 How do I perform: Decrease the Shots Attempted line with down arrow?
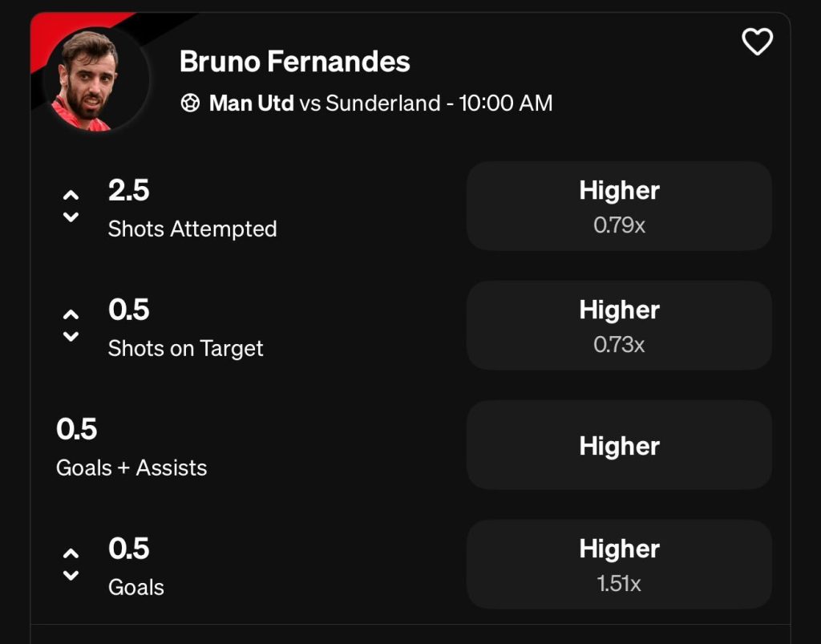coord(71,217)
